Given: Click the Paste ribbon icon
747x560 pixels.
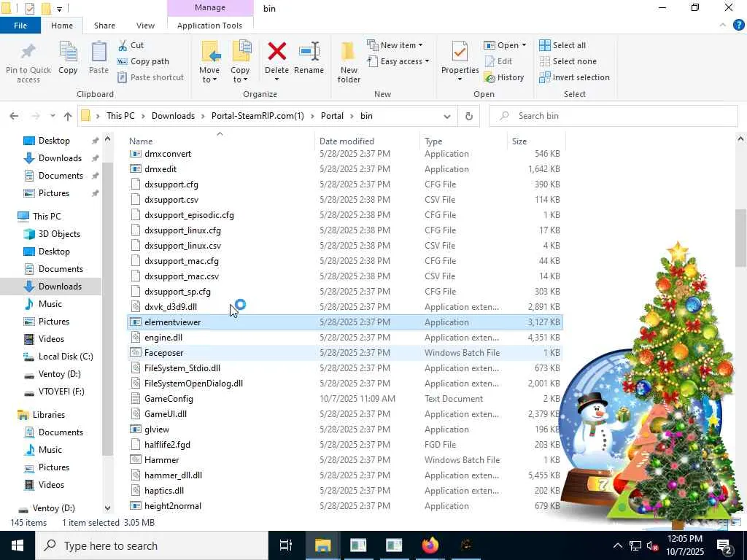Looking at the screenshot, I should 98,52.
